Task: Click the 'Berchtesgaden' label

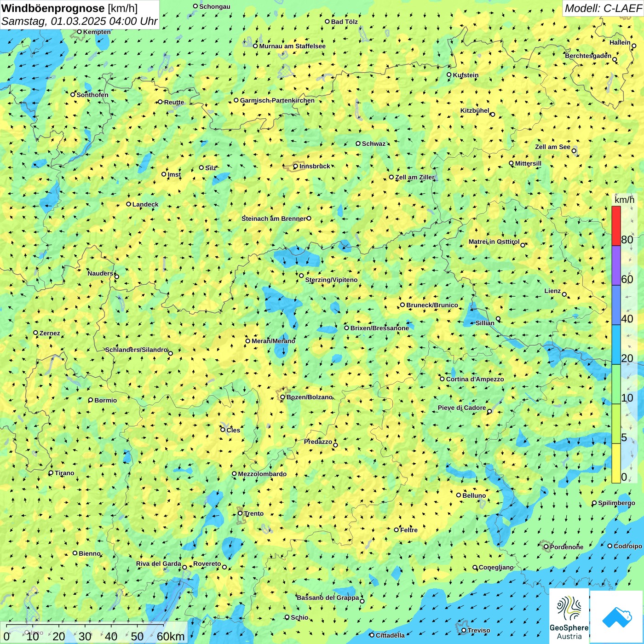Action: pos(588,56)
